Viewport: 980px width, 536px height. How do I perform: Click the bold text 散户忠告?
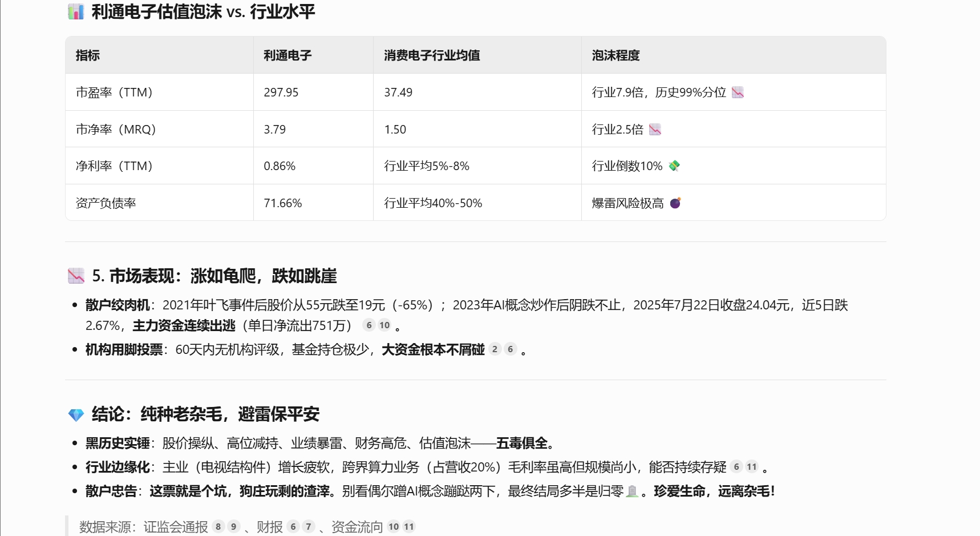tap(111, 491)
